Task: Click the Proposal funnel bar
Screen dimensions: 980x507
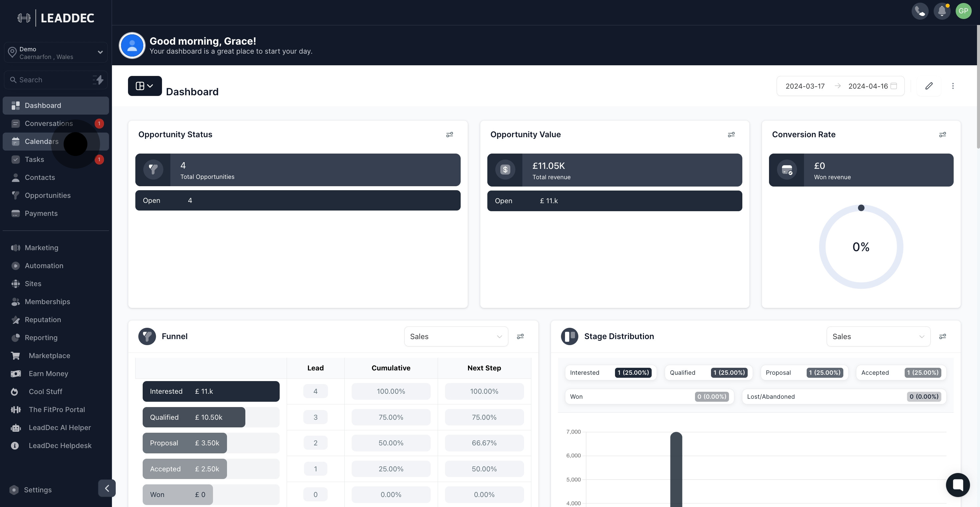Action: (x=185, y=443)
